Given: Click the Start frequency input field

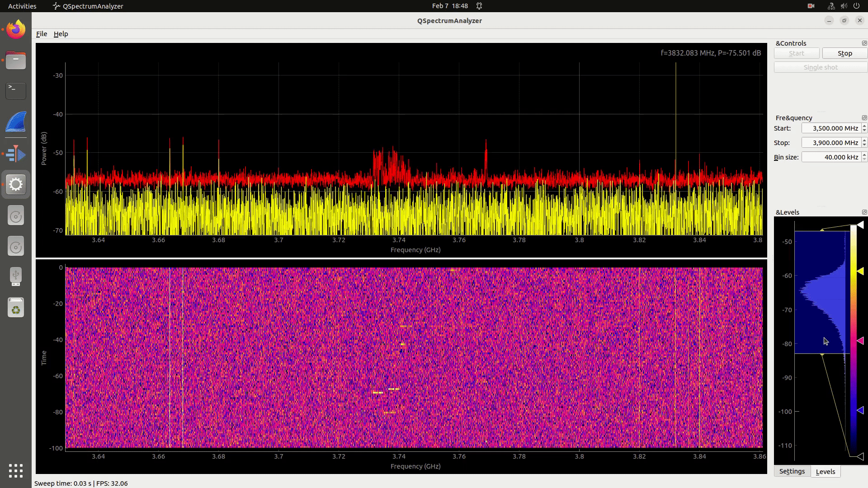Looking at the screenshot, I should tap(830, 128).
